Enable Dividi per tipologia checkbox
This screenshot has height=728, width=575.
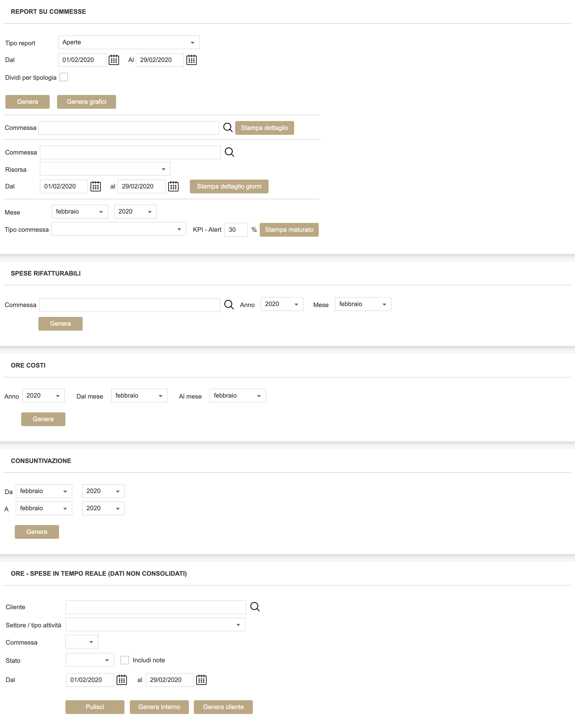pos(64,77)
